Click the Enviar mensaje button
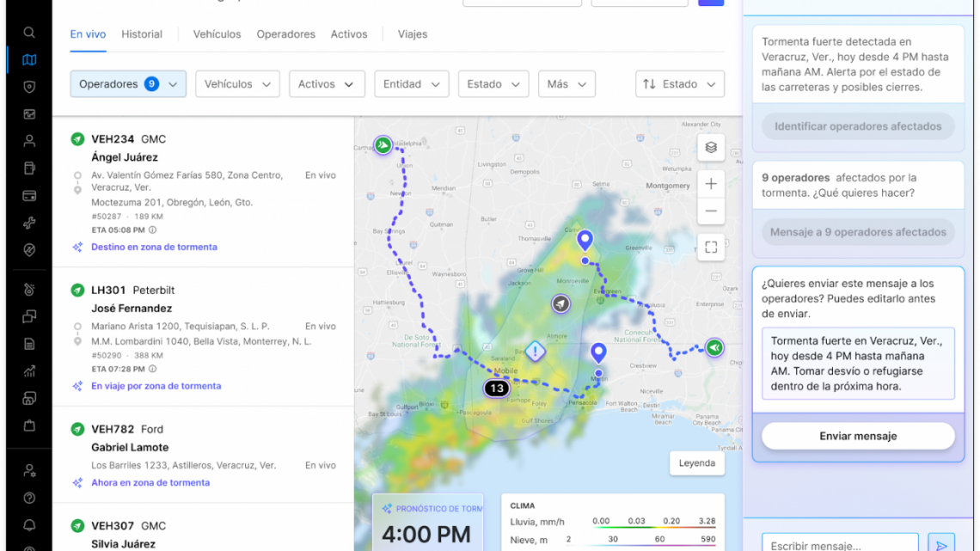 pos(857,436)
